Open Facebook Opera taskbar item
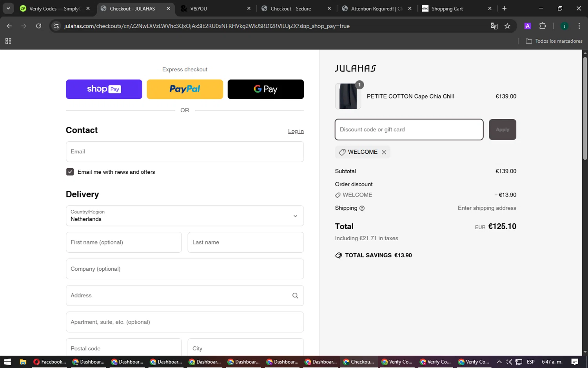 (50, 362)
